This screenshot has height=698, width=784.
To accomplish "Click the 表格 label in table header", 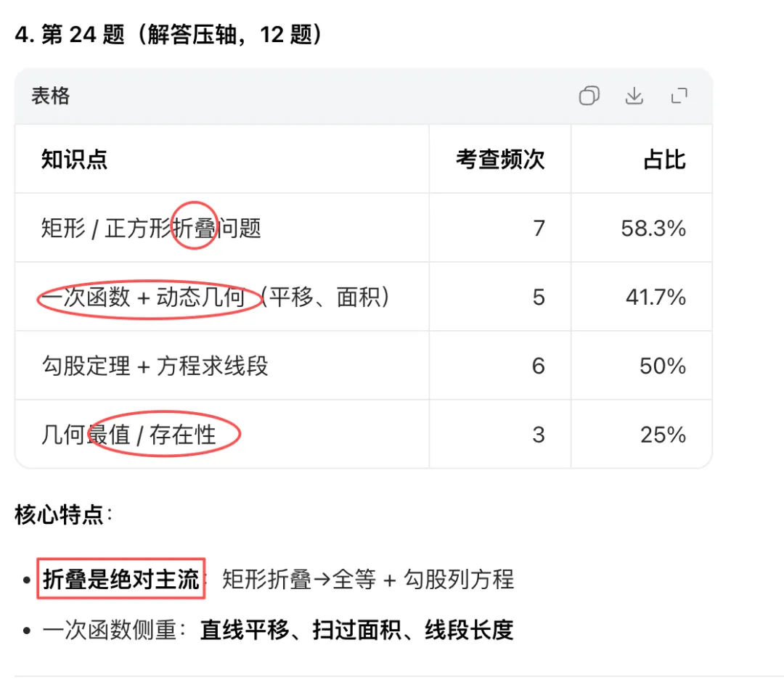I will [51, 96].
